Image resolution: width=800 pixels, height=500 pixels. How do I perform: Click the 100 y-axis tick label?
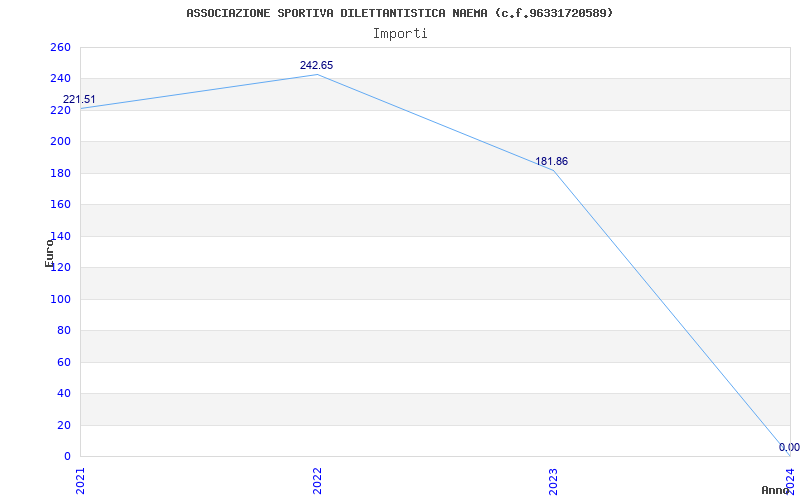click(60, 299)
